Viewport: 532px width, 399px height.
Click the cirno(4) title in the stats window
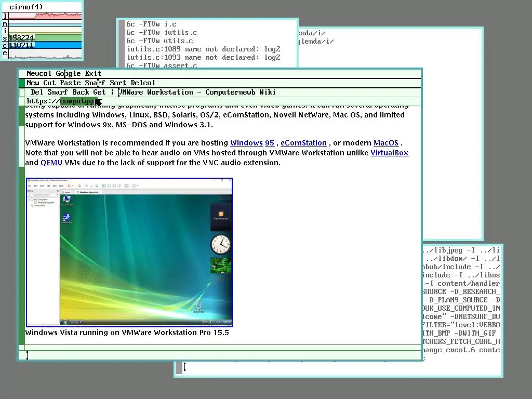click(26, 7)
